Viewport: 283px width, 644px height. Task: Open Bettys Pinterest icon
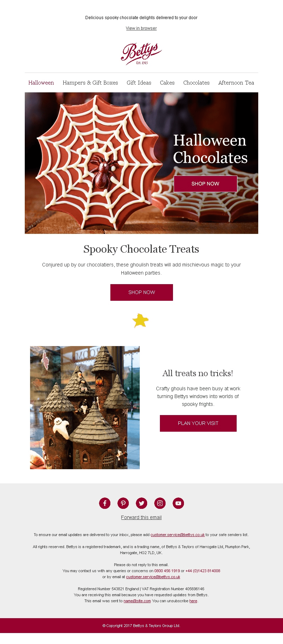click(x=123, y=503)
